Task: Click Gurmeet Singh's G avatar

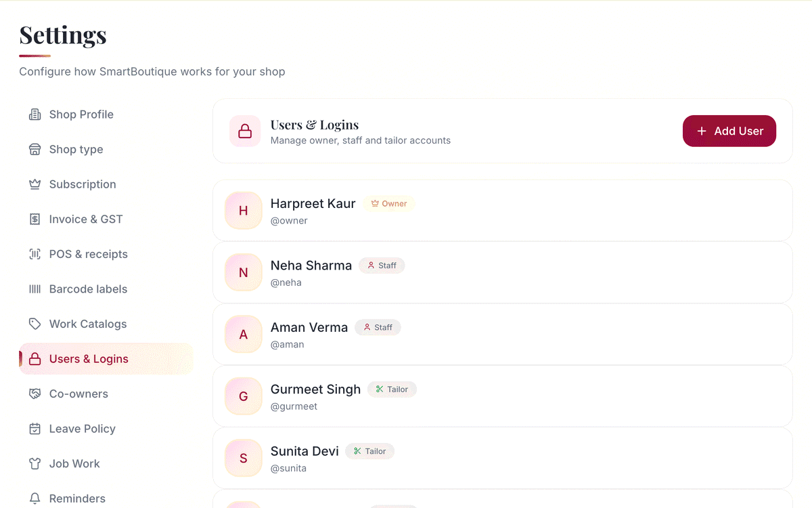Action: coord(244,396)
